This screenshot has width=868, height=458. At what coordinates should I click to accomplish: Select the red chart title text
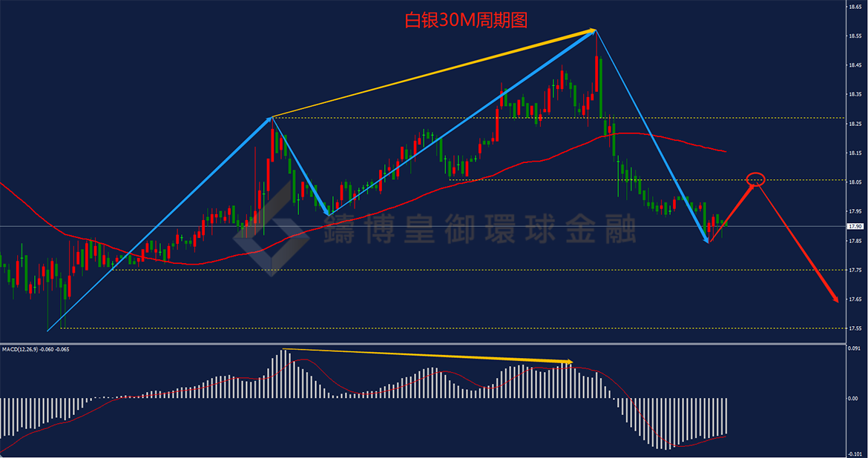pos(466,21)
